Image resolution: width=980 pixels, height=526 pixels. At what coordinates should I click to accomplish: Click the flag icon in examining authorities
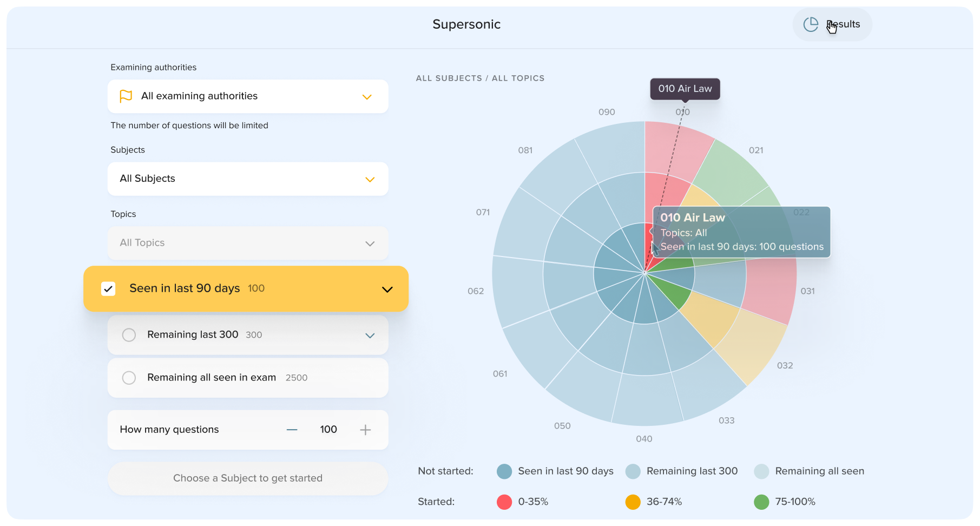(x=126, y=96)
